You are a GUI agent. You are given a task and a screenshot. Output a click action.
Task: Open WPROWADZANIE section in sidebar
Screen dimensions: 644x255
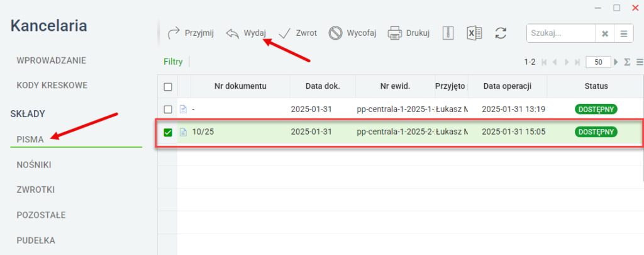pos(52,61)
